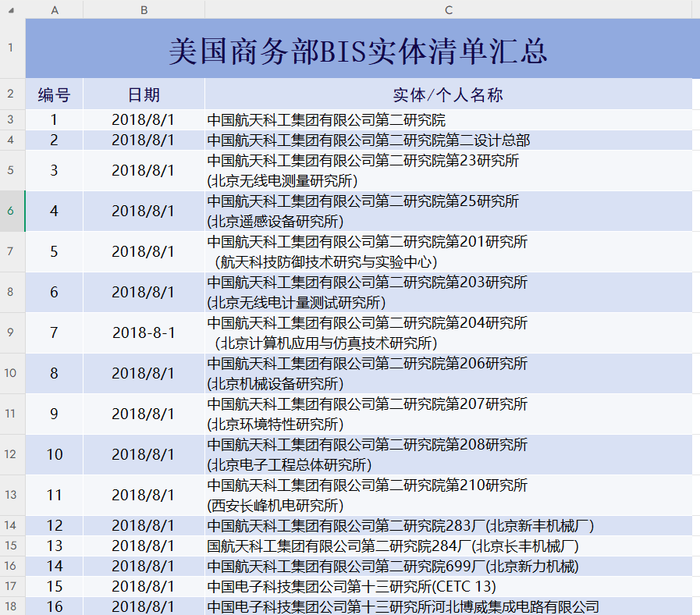Select the date cell in row 18

pos(144,606)
